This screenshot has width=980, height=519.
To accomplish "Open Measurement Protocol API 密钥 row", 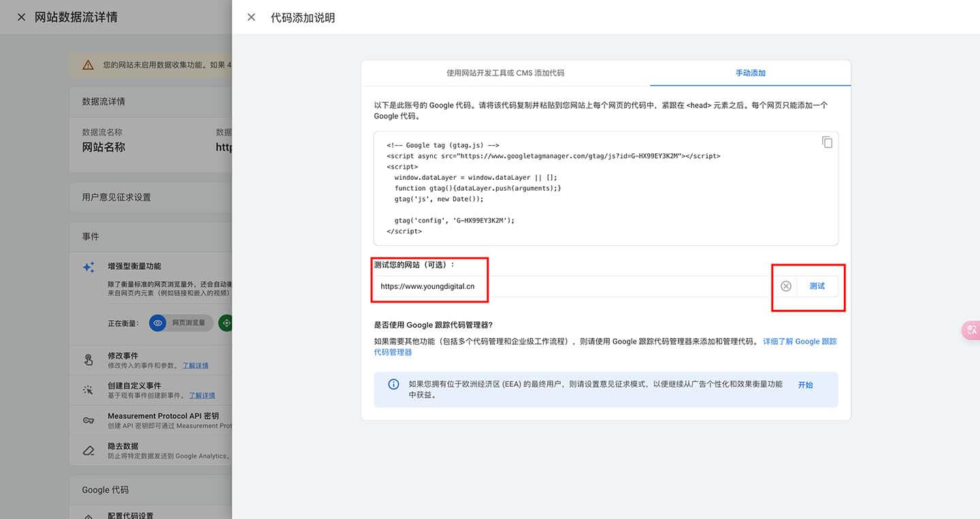I will 150,420.
